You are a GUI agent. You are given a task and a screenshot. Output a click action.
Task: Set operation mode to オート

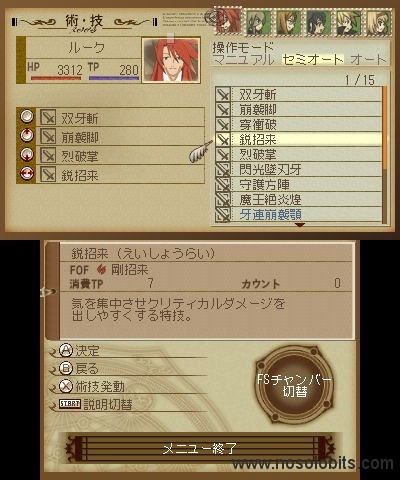pos(369,60)
